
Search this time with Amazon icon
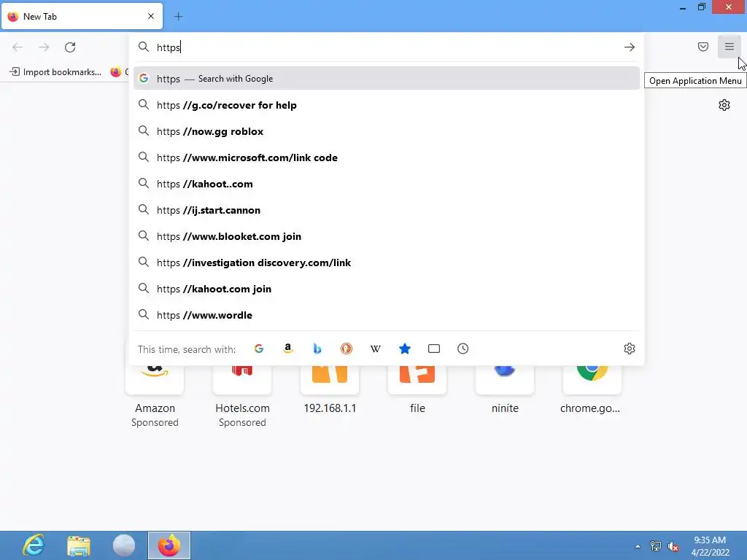(x=287, y=349)
